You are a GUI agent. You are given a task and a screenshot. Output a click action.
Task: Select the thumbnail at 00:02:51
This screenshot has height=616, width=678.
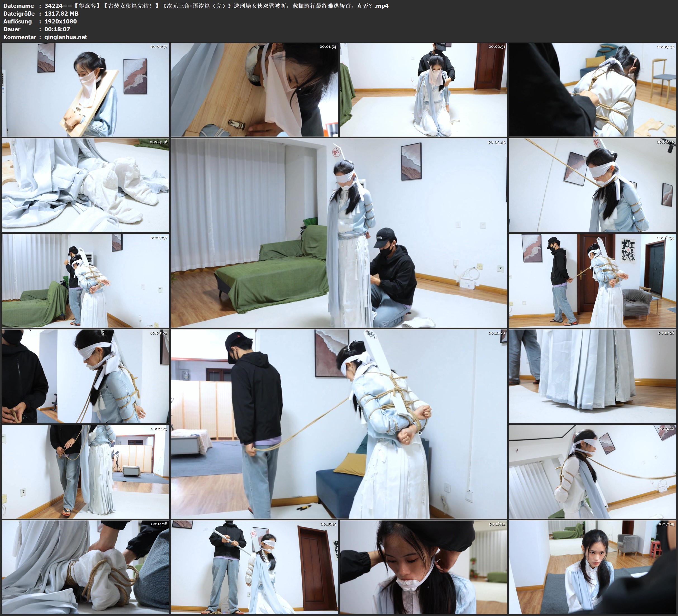423,90
